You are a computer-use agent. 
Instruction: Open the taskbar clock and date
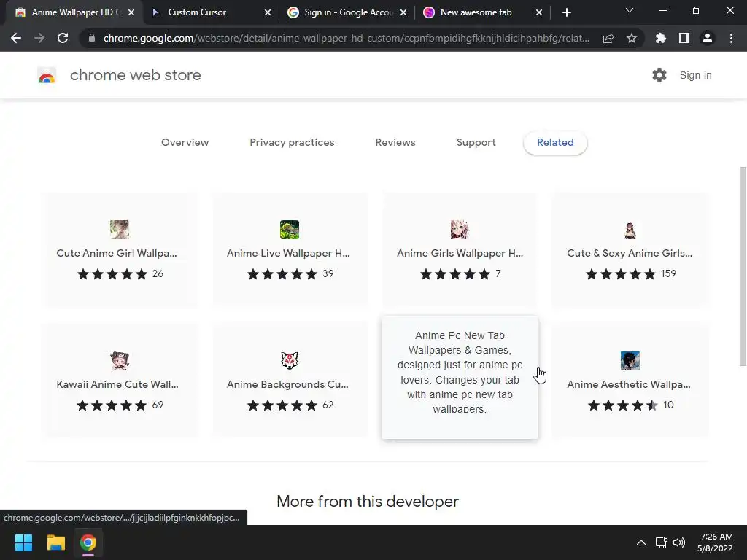[715, 542]
